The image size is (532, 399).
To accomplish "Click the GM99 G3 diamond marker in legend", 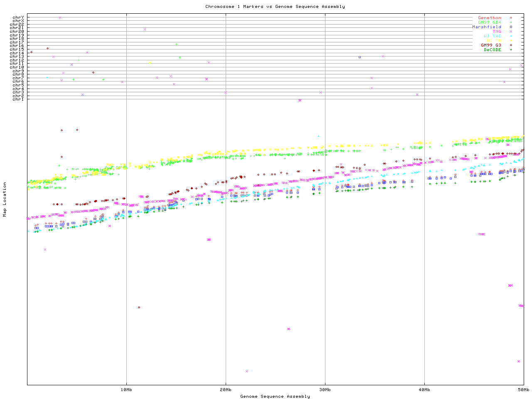I will point(511,45).
